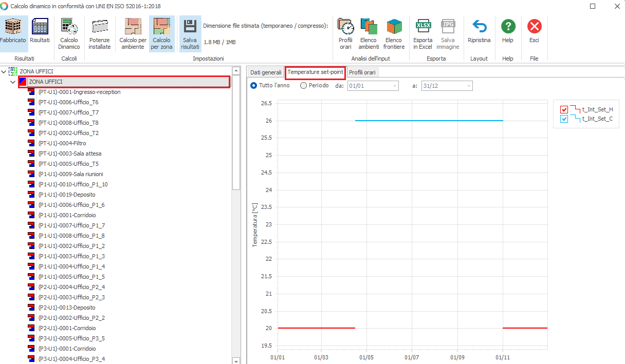Collapse the root ZONA UFFICI tree node
The width and height of the screenshot is (625, 364).
tap(4, 71)
